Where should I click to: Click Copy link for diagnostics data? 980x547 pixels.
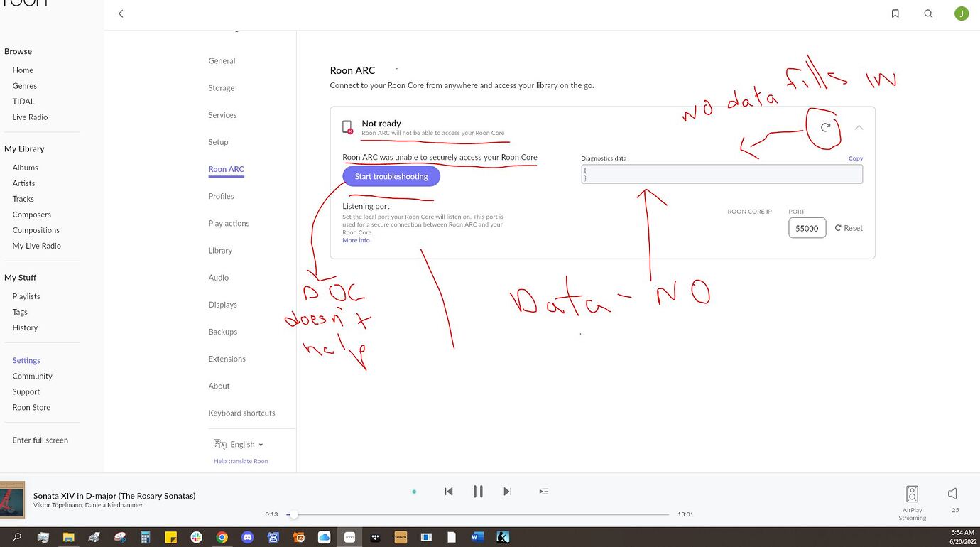click(855, 158)
